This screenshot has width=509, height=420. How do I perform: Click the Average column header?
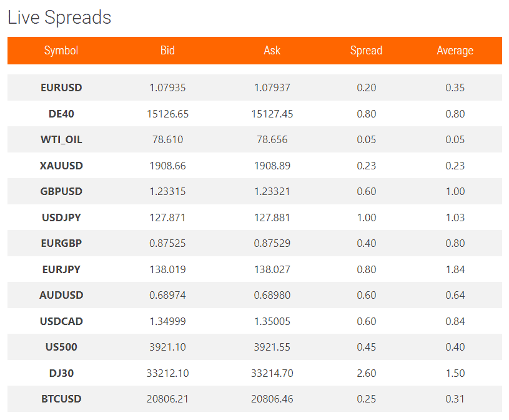coord(455,51)
